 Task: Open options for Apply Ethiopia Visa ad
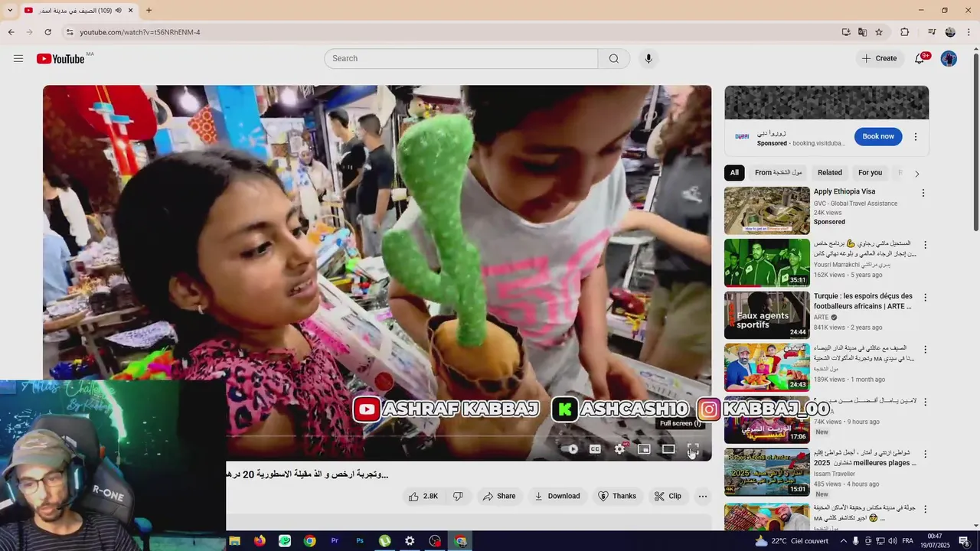pos(923,194)
